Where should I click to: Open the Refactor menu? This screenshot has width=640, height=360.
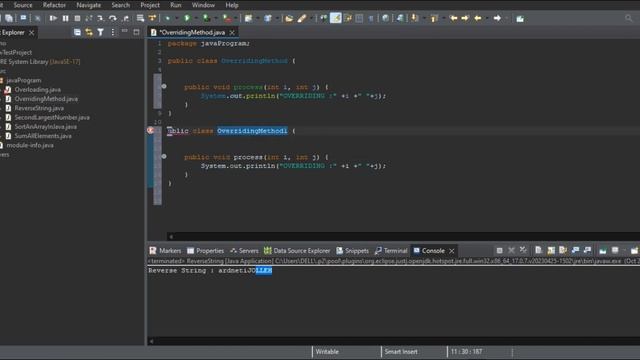coord(54,5)
